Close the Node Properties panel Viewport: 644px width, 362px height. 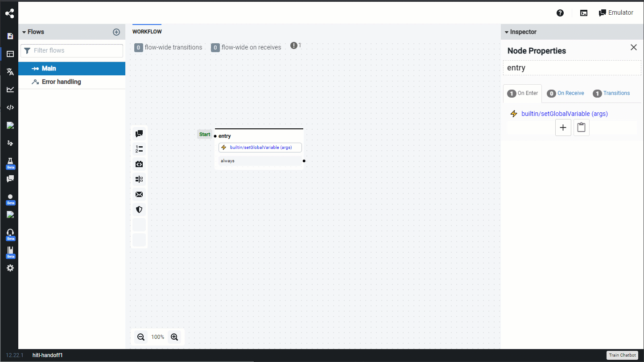click(634, 47)
